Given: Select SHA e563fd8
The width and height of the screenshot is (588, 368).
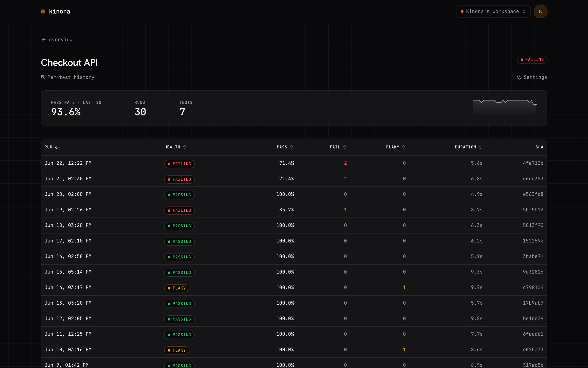Looking at the screenshot, I should 533,194.
